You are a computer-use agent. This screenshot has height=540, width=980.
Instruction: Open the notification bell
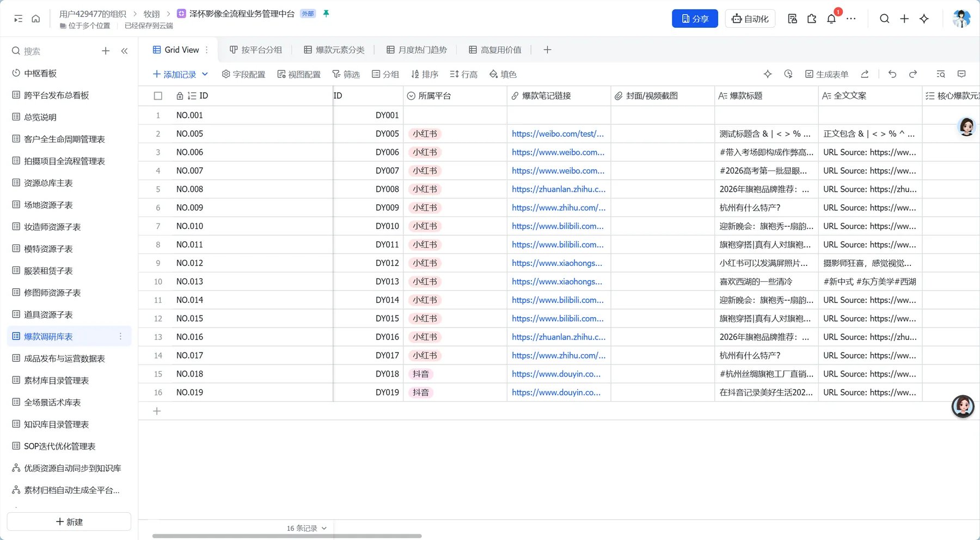(831, 19)
